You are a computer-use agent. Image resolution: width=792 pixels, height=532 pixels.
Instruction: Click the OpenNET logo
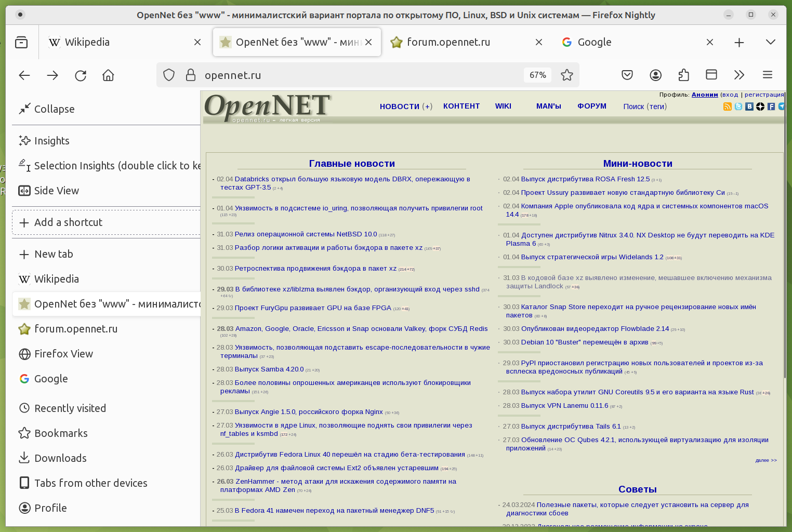(x=268, y=107)
